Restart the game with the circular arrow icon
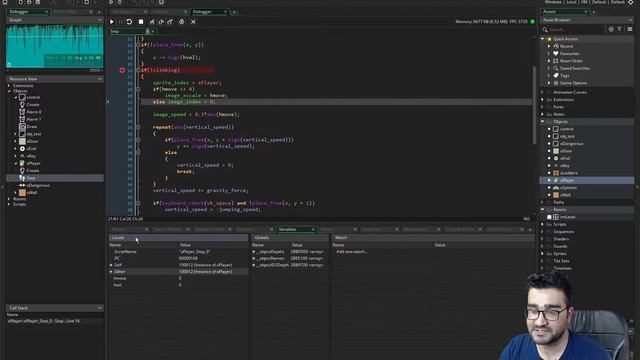The height and width of the screenshot is (360, 640). point(129,22)
